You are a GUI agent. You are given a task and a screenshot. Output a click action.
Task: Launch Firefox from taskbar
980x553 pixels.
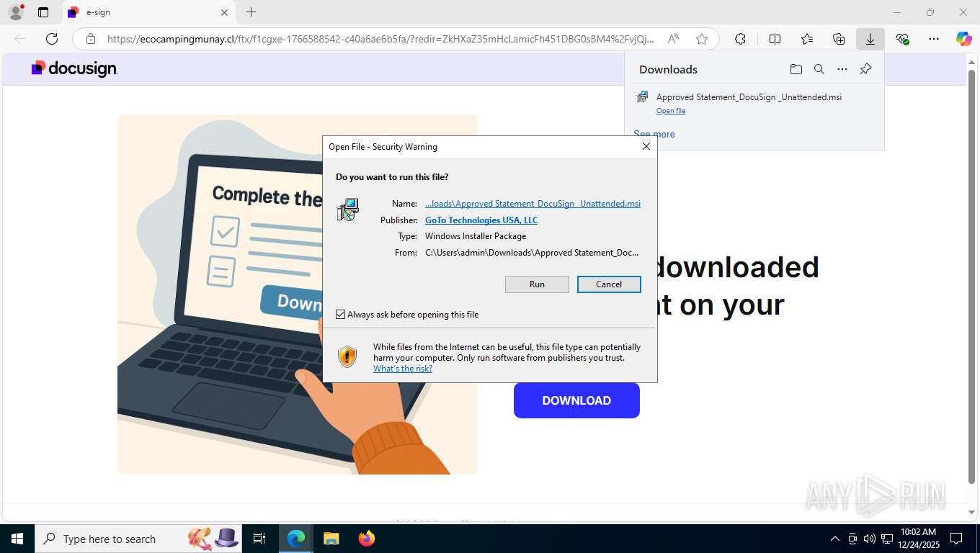coord(367,539)
